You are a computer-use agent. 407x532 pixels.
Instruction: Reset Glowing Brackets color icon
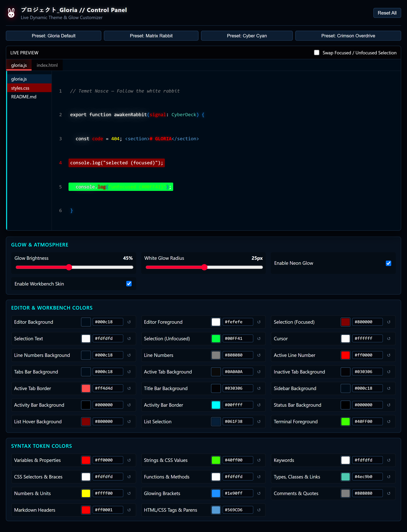pos(259,493)
